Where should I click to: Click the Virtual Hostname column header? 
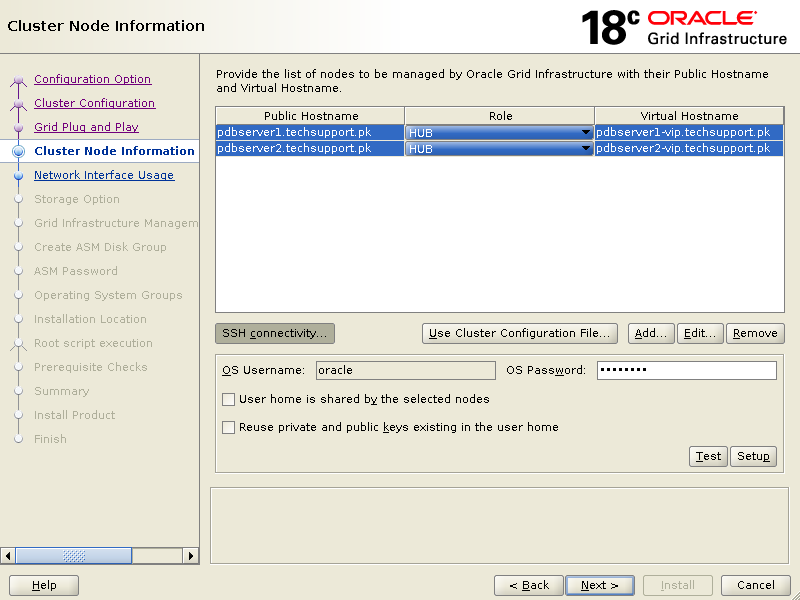click(689, 116)
